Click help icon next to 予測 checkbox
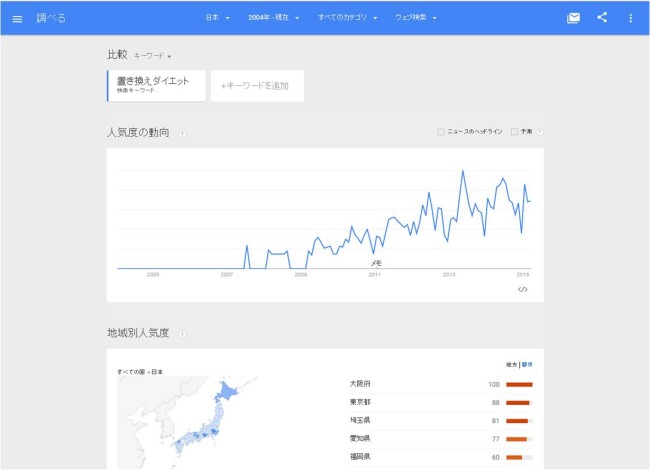 pyautogui.click(x=538, y=132)
